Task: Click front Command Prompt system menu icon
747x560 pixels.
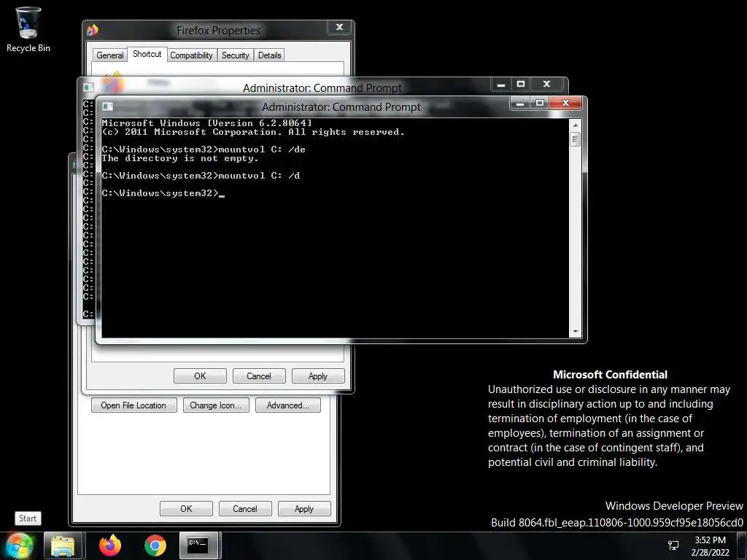Action: coord(108,106)
